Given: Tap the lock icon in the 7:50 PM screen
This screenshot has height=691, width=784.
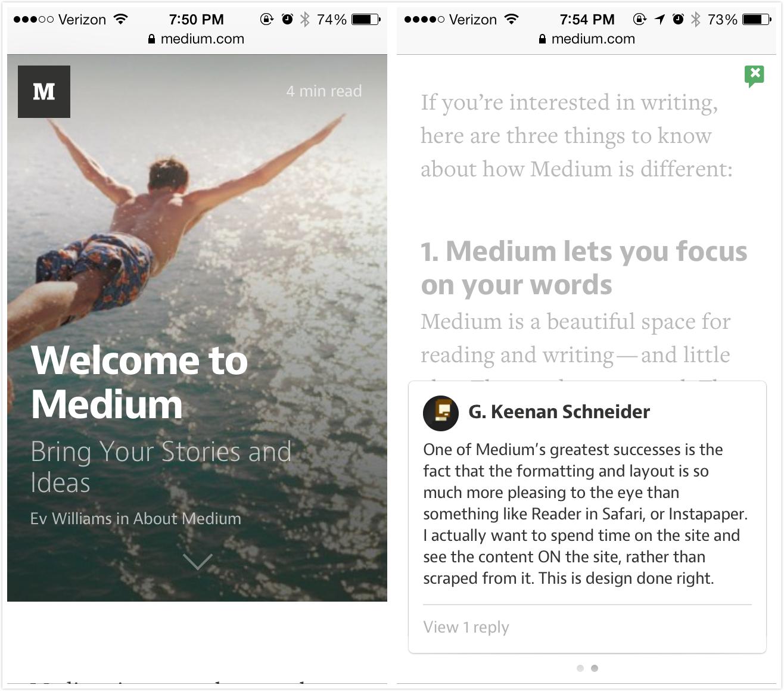Looking at the screenshot, I should point(151,39).
